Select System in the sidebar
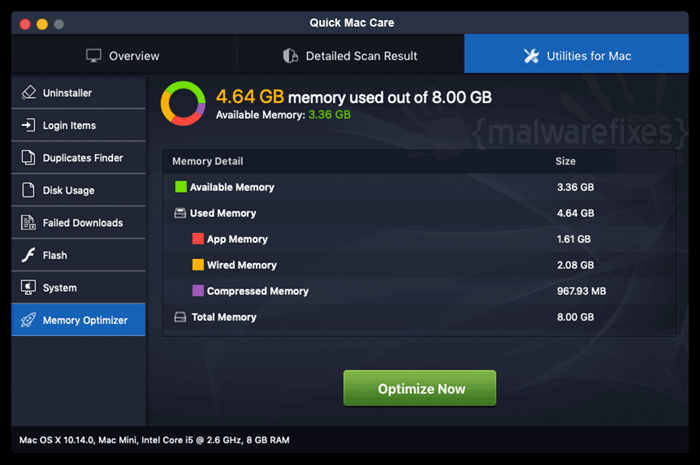 79,288
